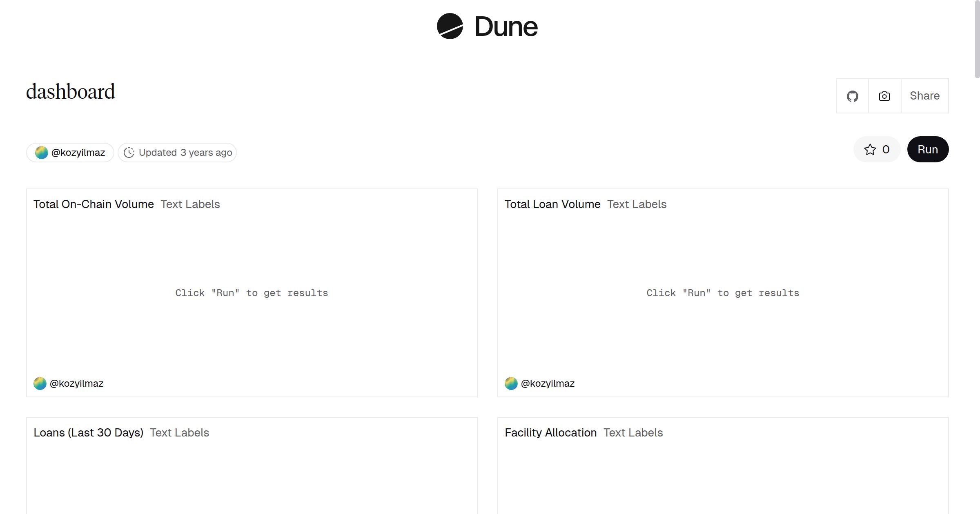
Task: Open the GitHub icon button
Action: pyautogui.click(x=852, y=96)
